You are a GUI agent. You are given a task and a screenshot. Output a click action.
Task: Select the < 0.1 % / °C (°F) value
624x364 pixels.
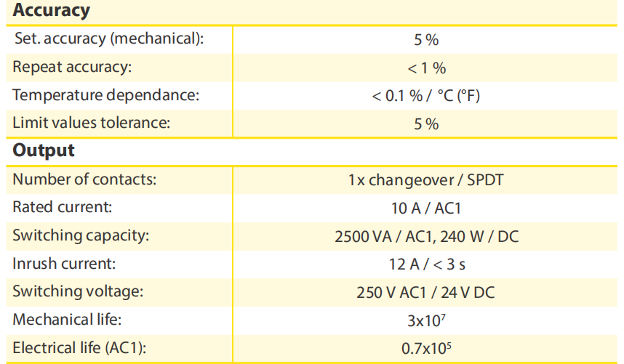tap(425, 96)
